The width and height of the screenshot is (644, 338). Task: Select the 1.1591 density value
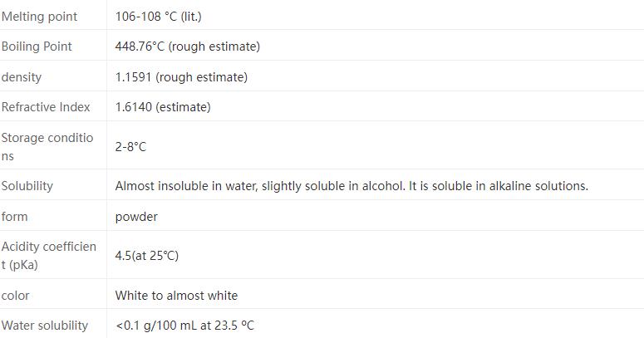[181, 77]
